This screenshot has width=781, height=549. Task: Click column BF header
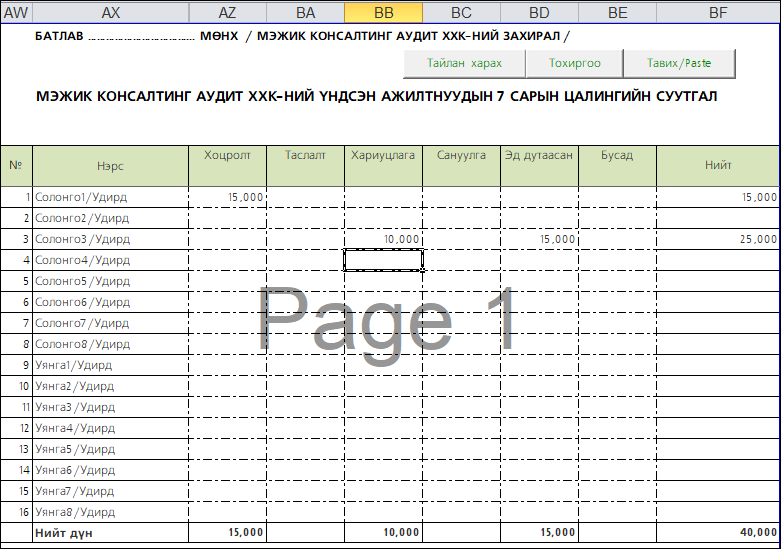pyautogui.click(x=718, y=12)
